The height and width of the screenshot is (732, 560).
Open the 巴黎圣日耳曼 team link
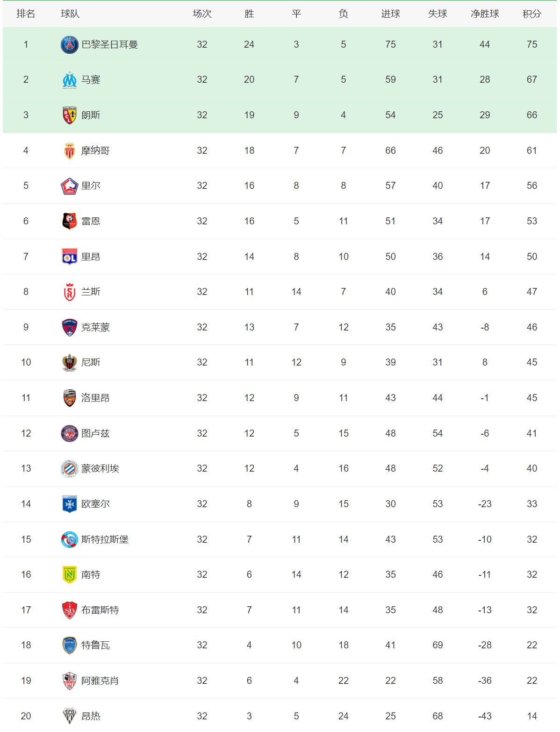(109, 44)
